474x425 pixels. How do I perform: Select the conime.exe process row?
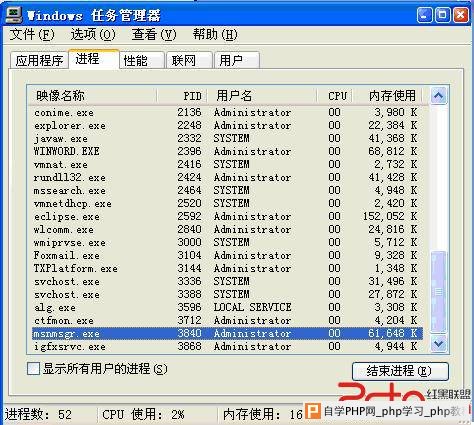[227, 112]
